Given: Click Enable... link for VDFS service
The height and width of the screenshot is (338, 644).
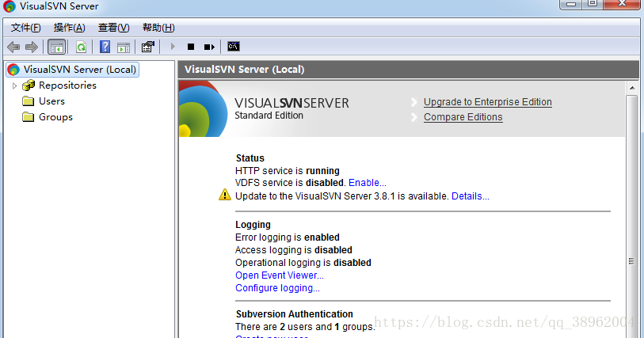Looking at the screenshot, I should [368, 183].
